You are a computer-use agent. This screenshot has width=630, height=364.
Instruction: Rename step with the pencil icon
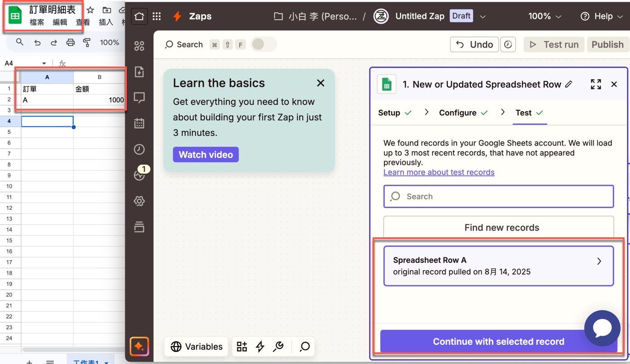coord(569,84)
